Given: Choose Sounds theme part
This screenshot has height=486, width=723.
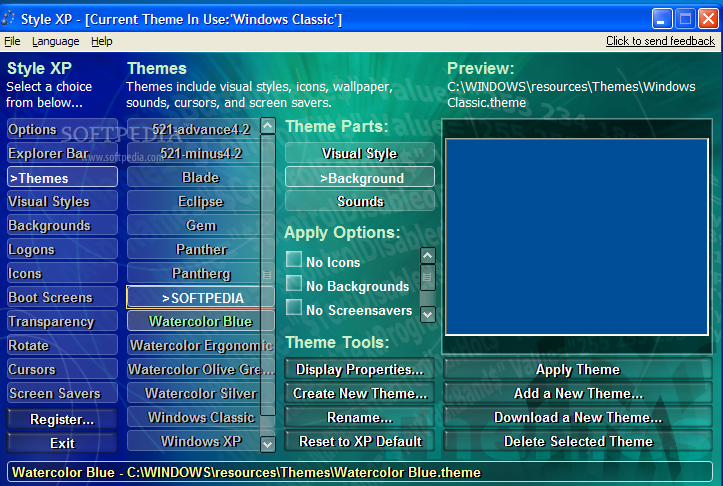Looking at the screenshot, I should click(360, 202).
